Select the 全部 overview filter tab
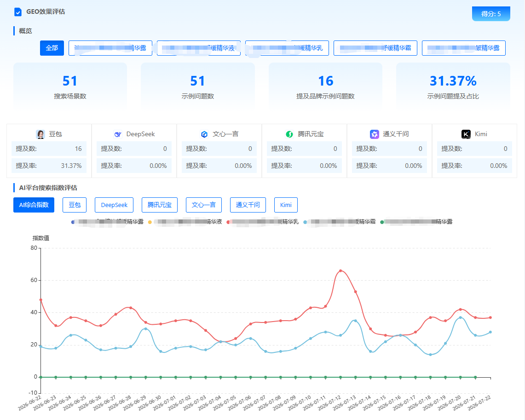The height and width of the screenshot is (420, 525). 52,48
